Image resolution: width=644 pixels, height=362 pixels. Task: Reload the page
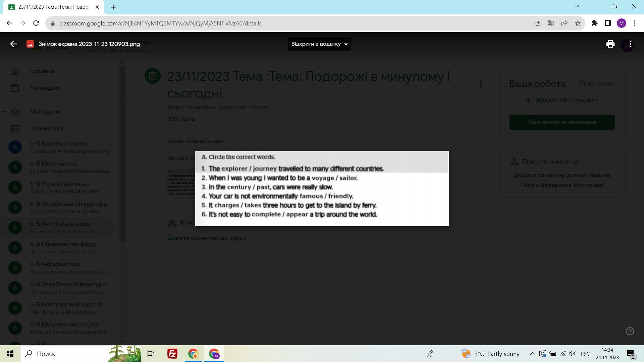36,23
